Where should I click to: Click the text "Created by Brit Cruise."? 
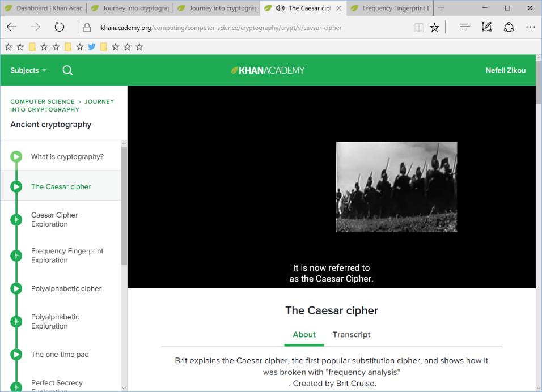(334, 384)
